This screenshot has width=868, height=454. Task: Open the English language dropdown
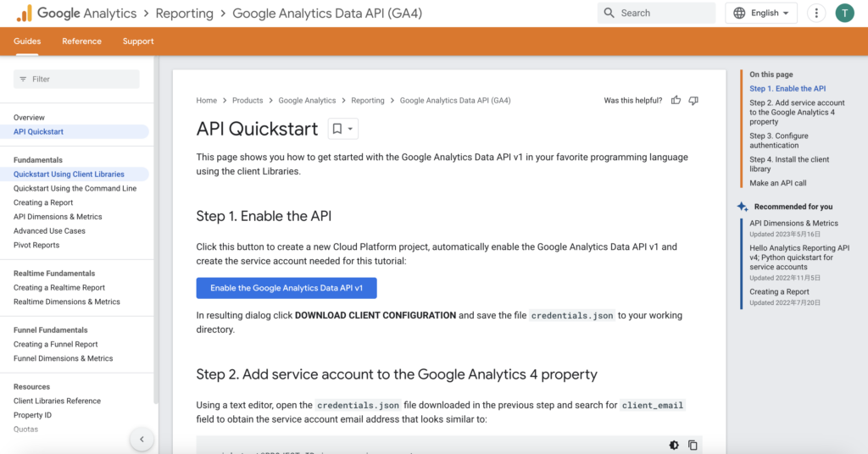click(761, 13)
